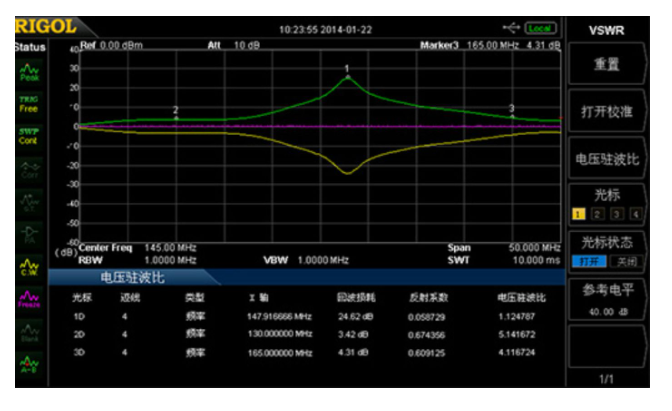The width and height of the screenshot is (672, 411).
Task: Click the A-B trace math icon
Action: [x=29, y=364]
